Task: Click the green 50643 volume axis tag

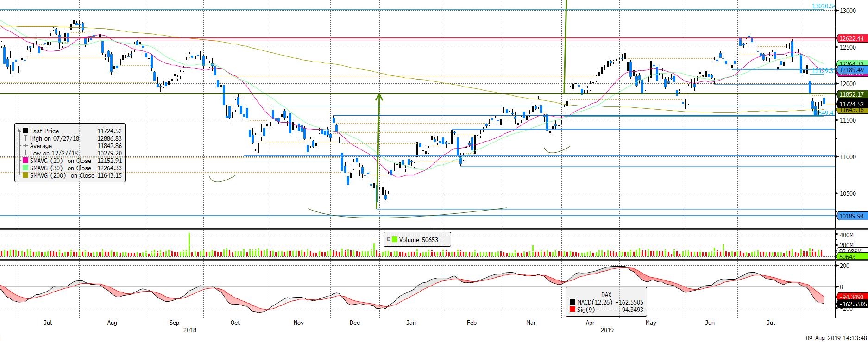Action: click(x=851, y=256)
